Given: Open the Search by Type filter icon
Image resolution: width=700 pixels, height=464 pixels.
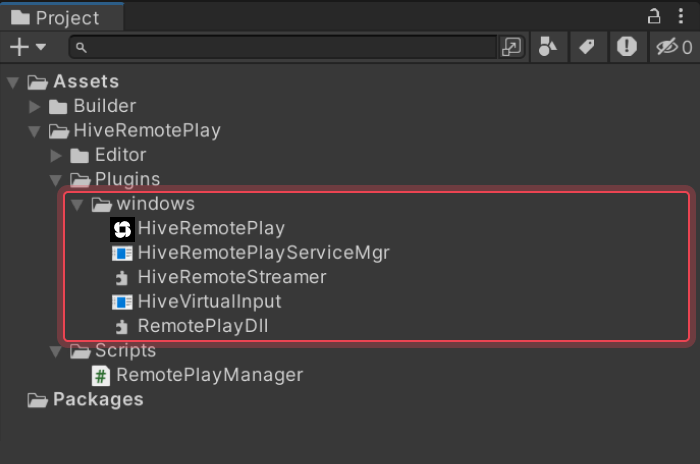Looking at the screenshot, I should click(x=548, y=47).
